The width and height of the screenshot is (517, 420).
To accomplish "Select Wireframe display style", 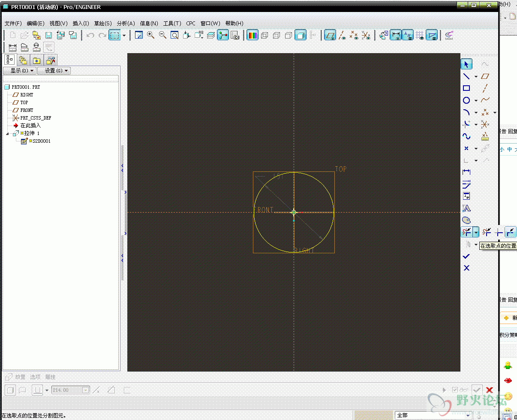I will pos(265,36).
